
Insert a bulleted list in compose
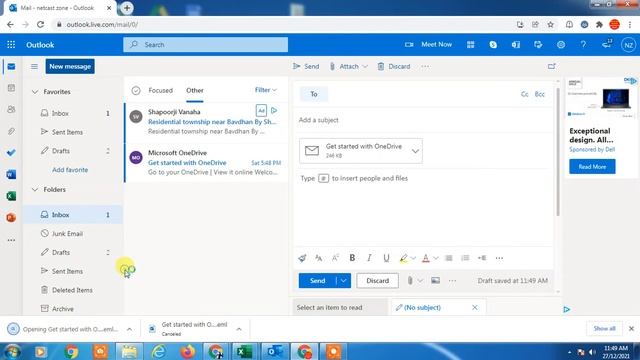(449, 258)
